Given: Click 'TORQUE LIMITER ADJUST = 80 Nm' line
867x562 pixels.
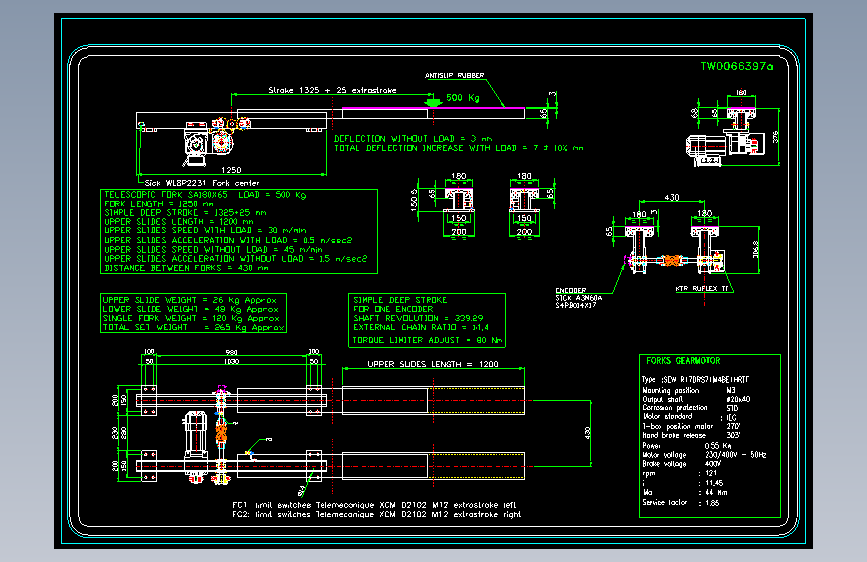Looking at the screenshot, I should click(427, 340).
